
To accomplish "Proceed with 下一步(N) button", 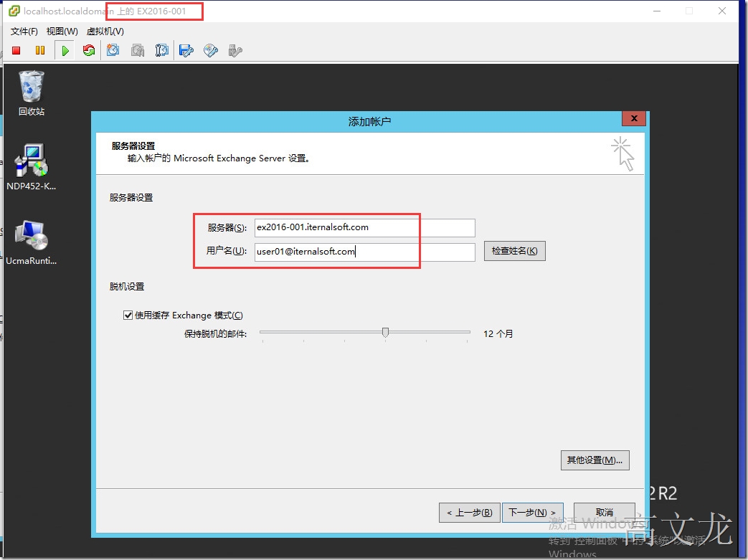I will point(532,513).
